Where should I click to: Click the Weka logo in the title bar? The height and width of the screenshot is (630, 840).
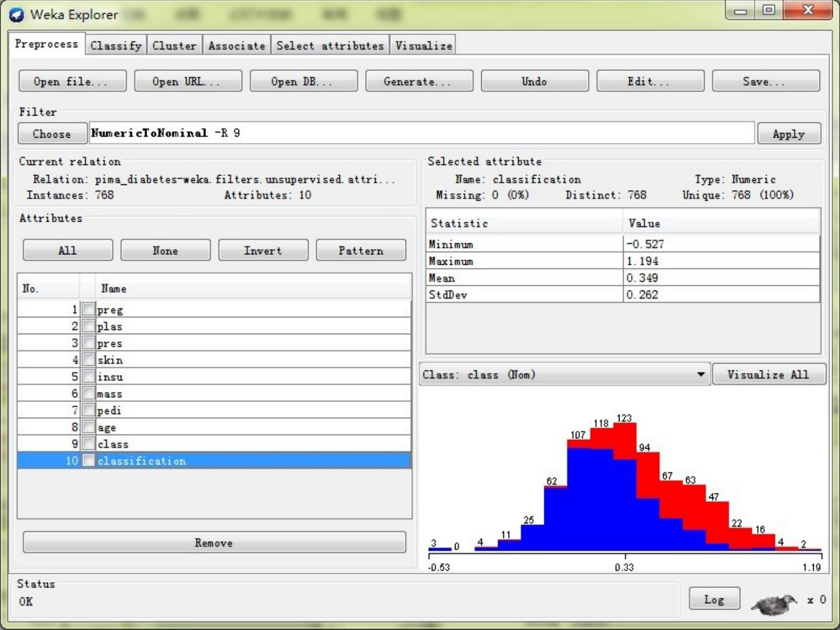(17, 15)
